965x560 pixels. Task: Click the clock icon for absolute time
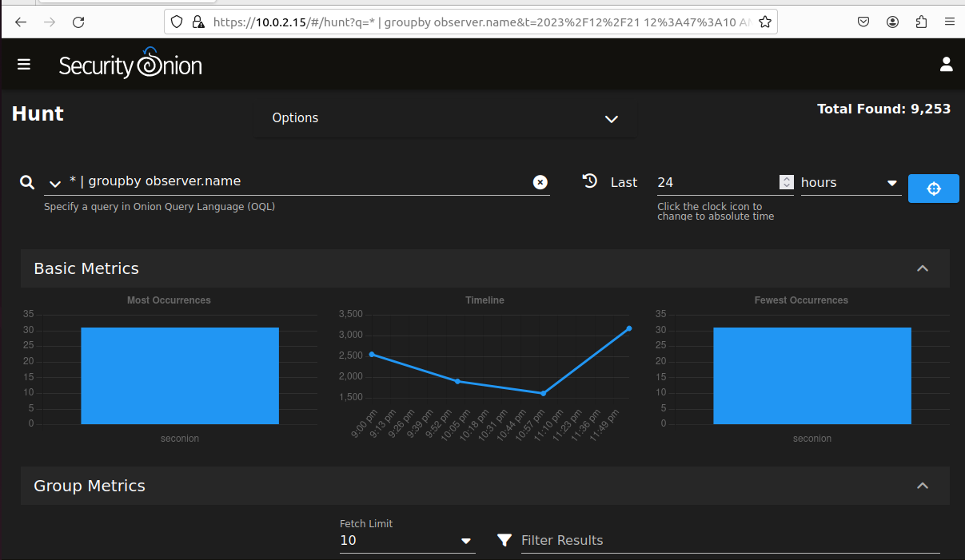tap(590, 181)
